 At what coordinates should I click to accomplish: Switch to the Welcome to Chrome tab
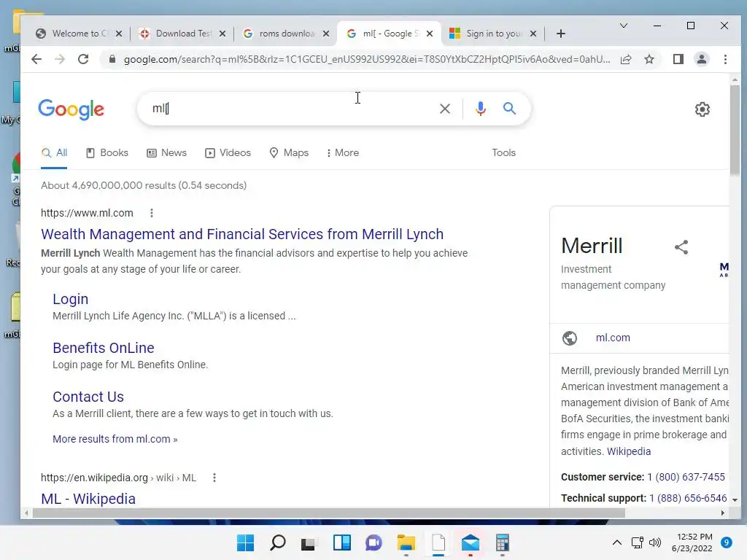point(79,34)
